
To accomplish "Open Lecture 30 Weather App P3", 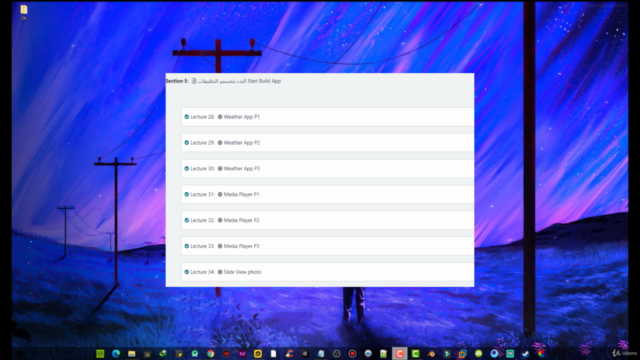I will [328, 169].
